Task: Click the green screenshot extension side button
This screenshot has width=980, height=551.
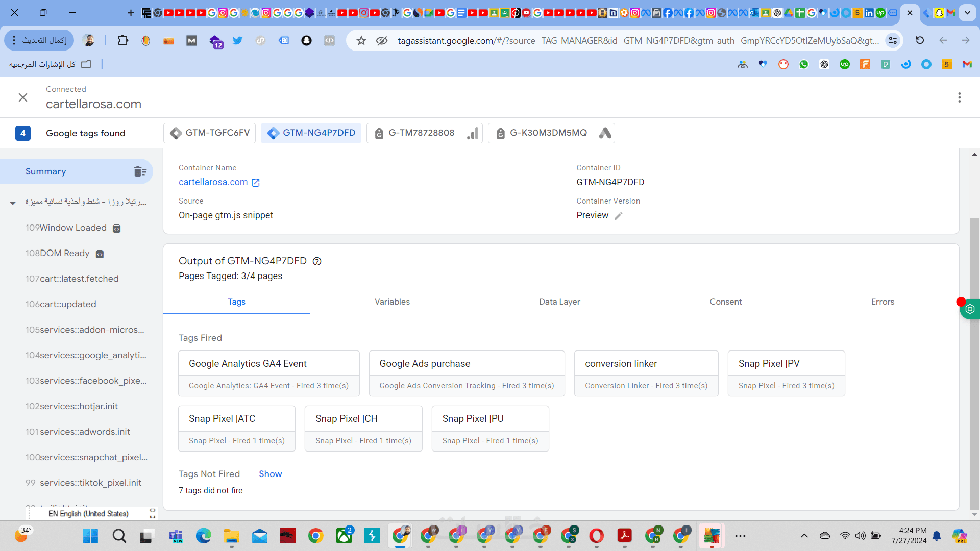Action: (970, 309)
